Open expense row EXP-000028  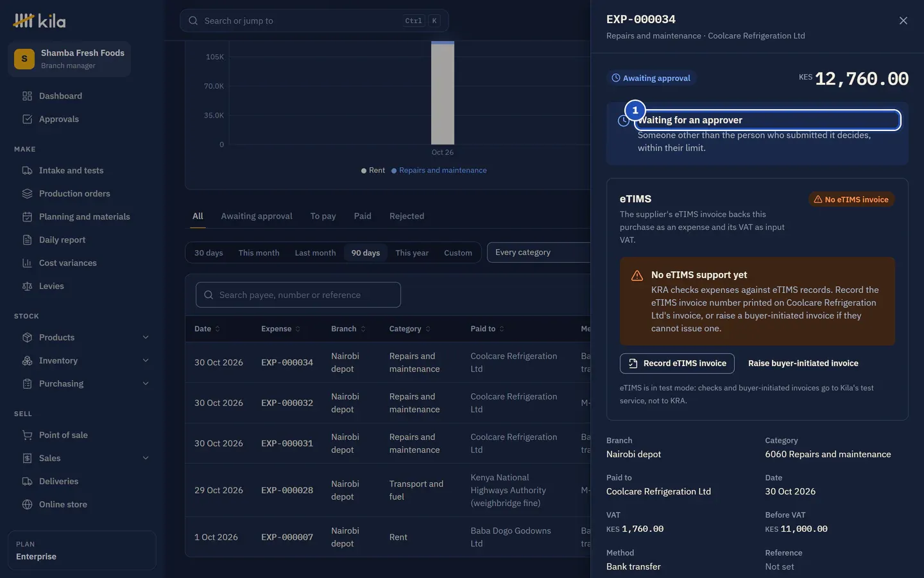(x=388, y=491)
